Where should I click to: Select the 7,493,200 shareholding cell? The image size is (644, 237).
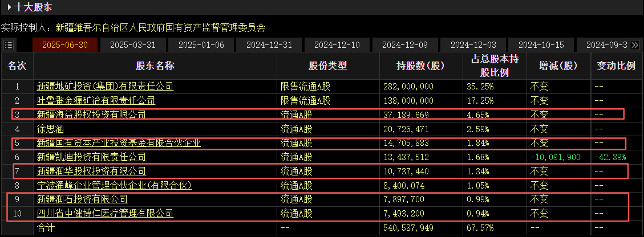[404, 213]
